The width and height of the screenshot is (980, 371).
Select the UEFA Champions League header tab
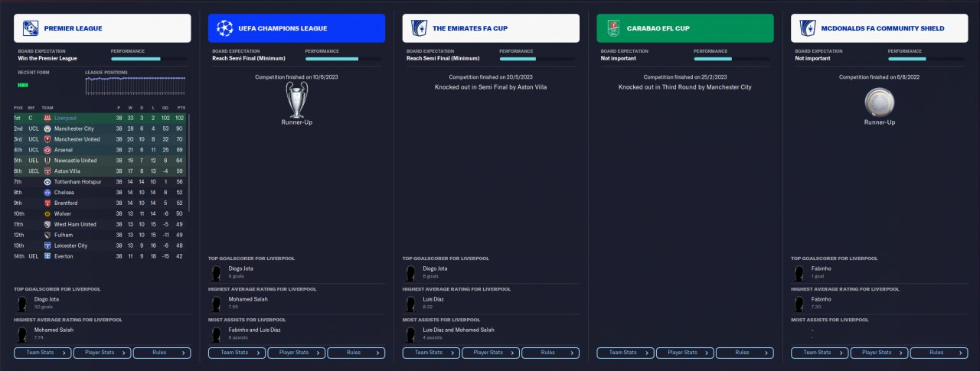click(x=297, y=28)
